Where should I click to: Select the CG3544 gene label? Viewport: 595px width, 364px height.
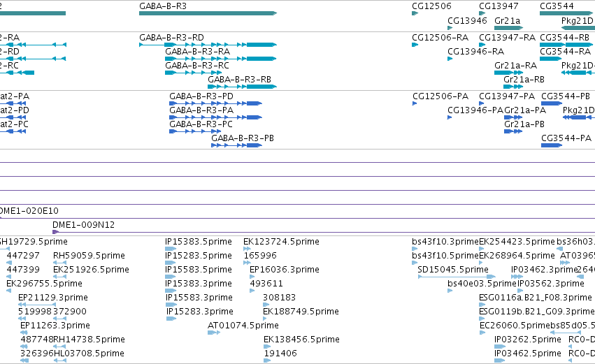(x=557, y=6)
